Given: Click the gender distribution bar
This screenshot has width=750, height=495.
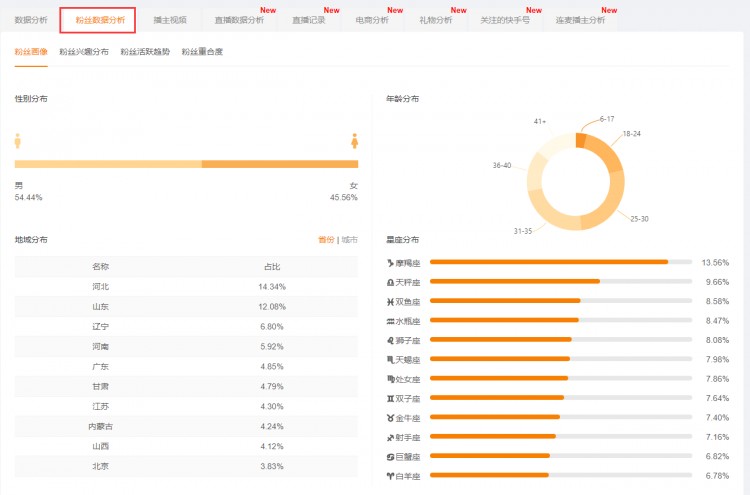Looking at the screenshot, I should point(186,164).
